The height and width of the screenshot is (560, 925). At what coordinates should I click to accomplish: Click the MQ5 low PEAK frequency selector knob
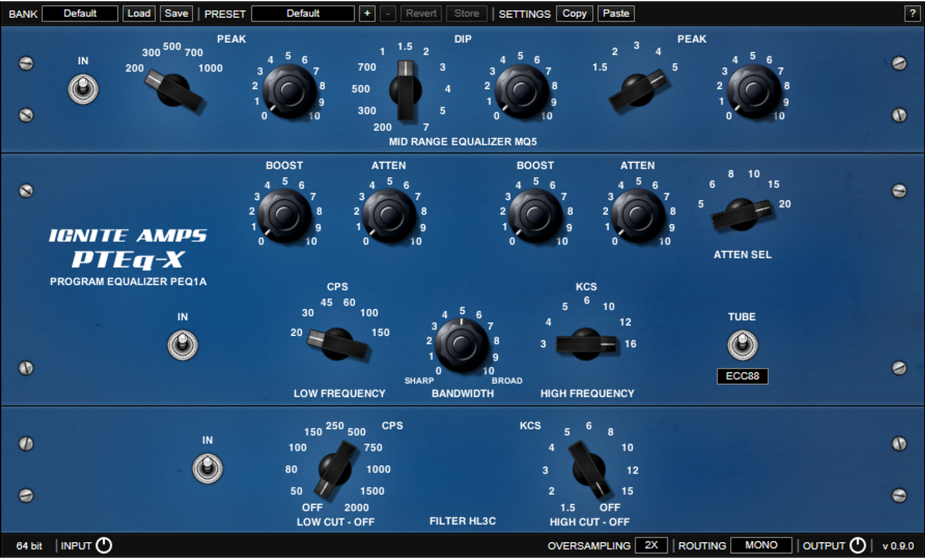174,90
